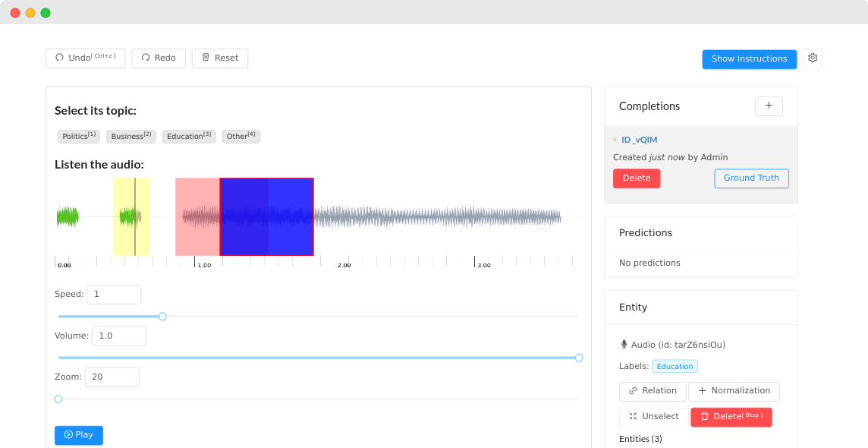Choose the Education topic label

[x=189, y=137]
